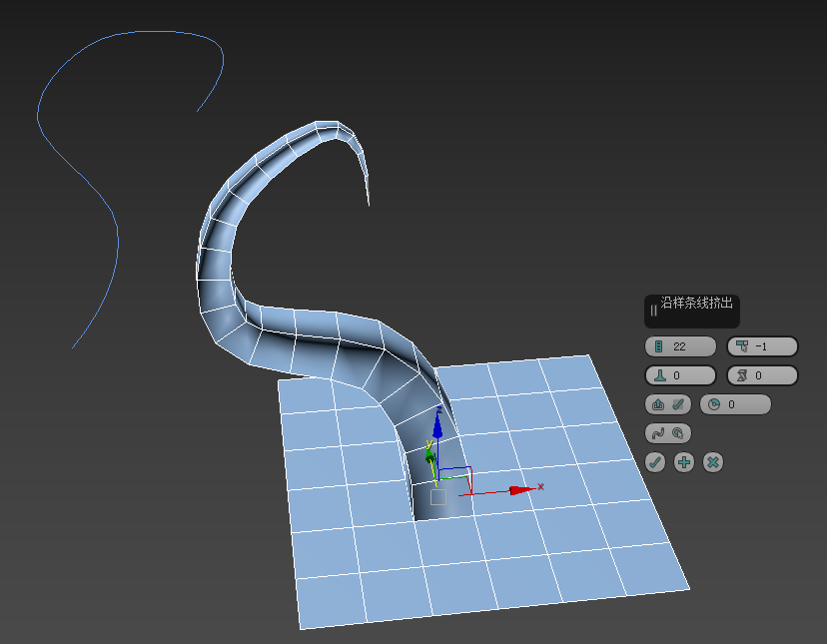Click the Apply and Continue plus button

[x=684, y=462]
